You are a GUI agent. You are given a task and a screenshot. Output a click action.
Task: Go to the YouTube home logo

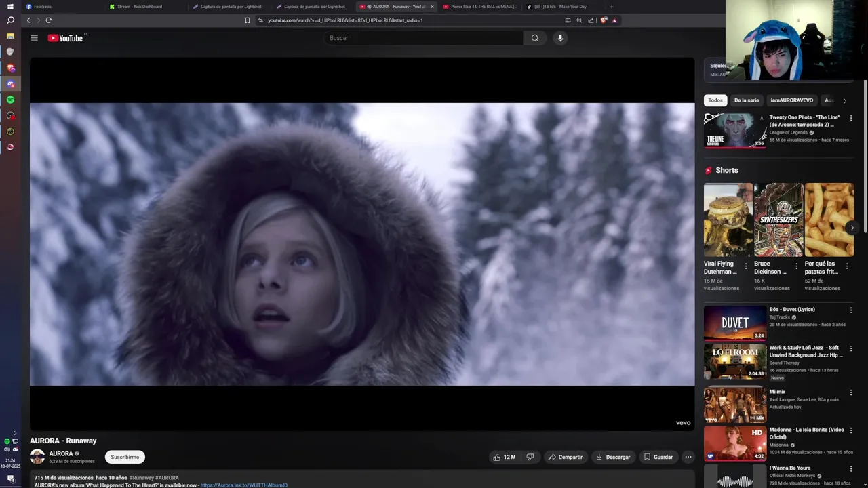pos(66,38)
